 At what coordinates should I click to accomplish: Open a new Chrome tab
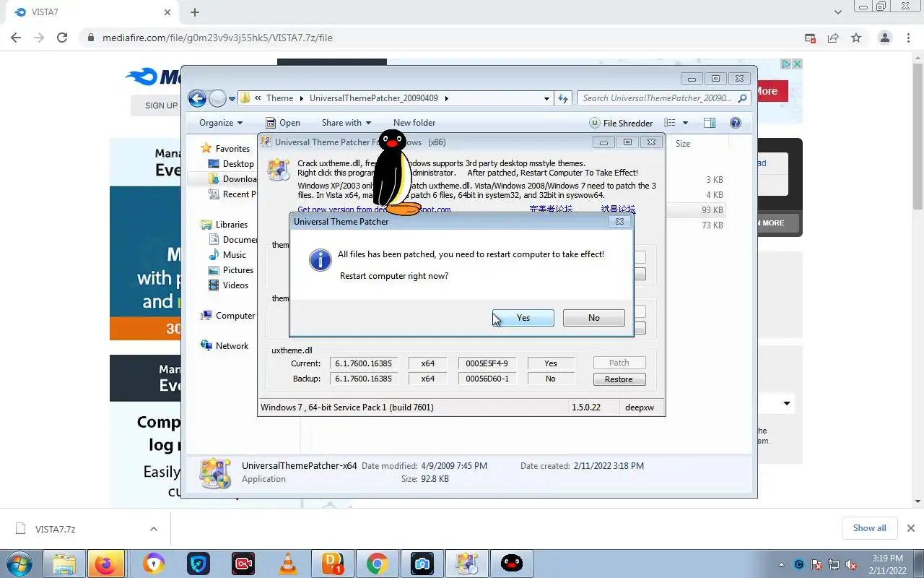(195, 12)
